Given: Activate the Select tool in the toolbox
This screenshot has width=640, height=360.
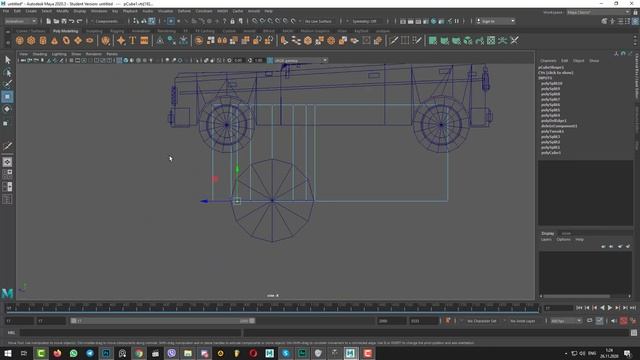Looking at the screenshot, I should 7,60.
